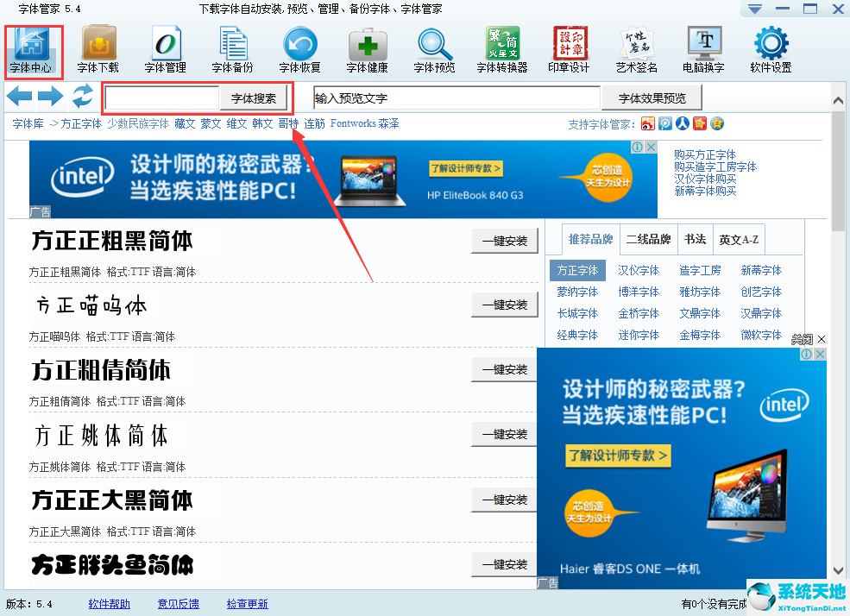This screenshot has height=616, width=850.
Task: Focus the font search input field
Action: (x=162, y=98)
